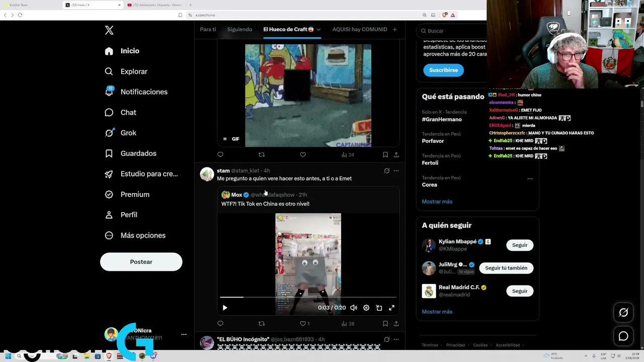This screenshot has height=362, width=644.
Task: Open more options on stam post
Action: coord(396,171)
